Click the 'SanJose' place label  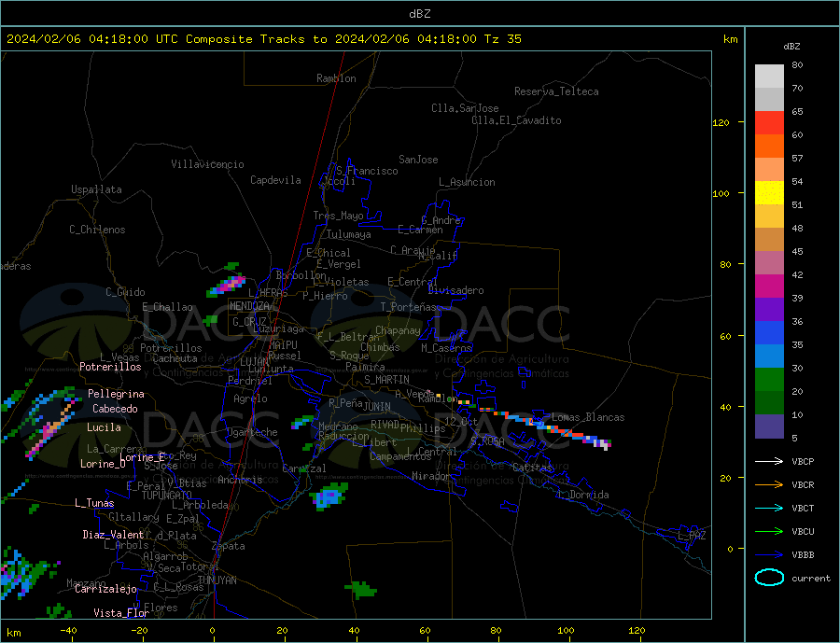tap(418, 160)
